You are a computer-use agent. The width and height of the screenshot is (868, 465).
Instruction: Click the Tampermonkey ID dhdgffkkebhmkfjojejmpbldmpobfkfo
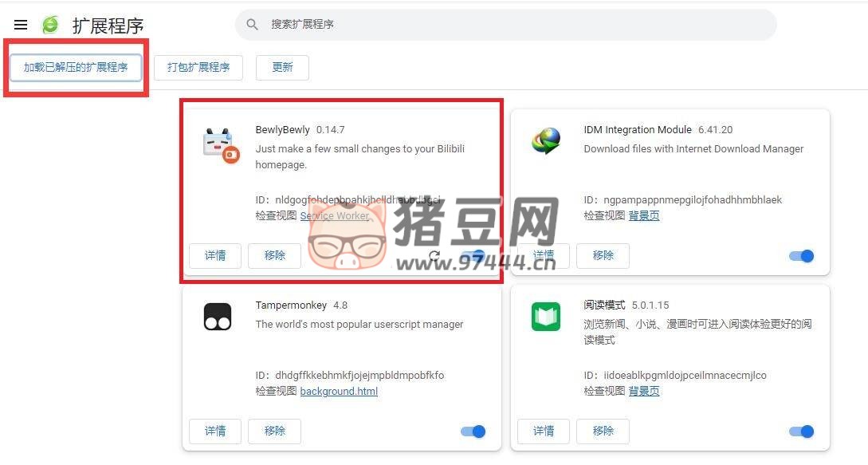click(359, 375)
